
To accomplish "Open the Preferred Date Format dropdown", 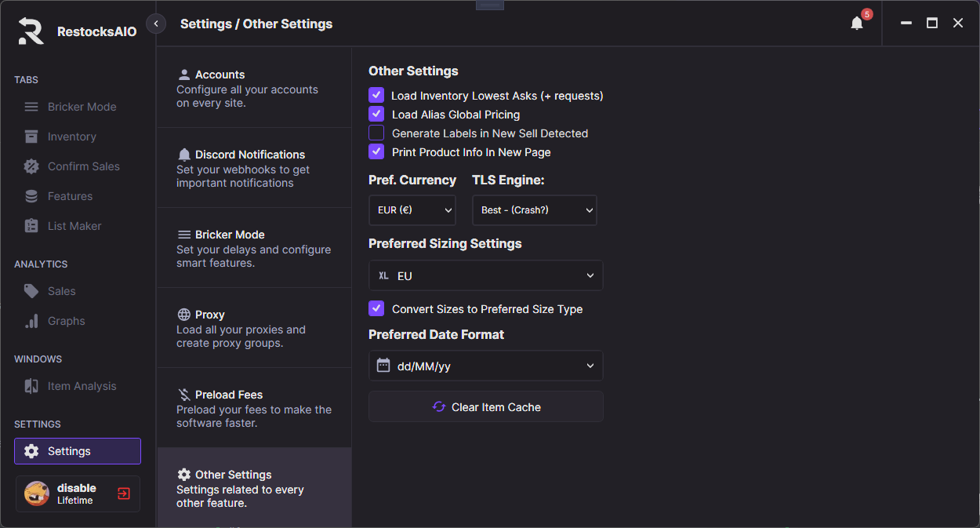I will coord(485,366).
